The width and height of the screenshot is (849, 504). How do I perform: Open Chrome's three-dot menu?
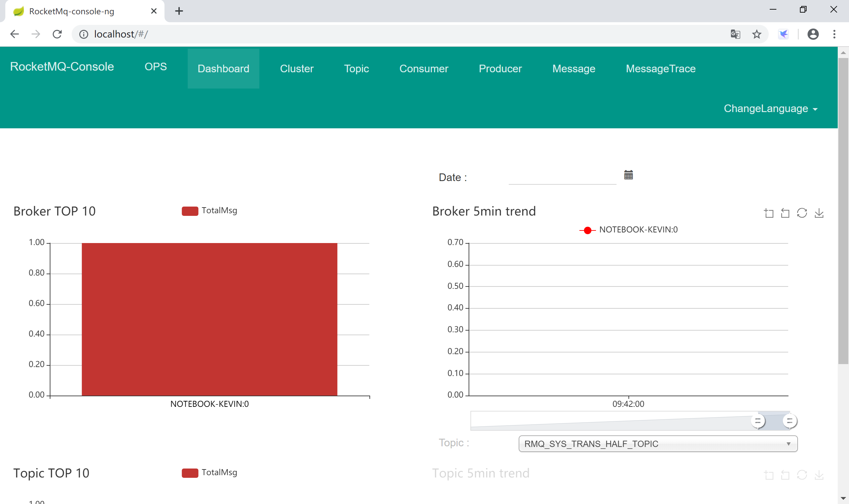pos(834,34)
